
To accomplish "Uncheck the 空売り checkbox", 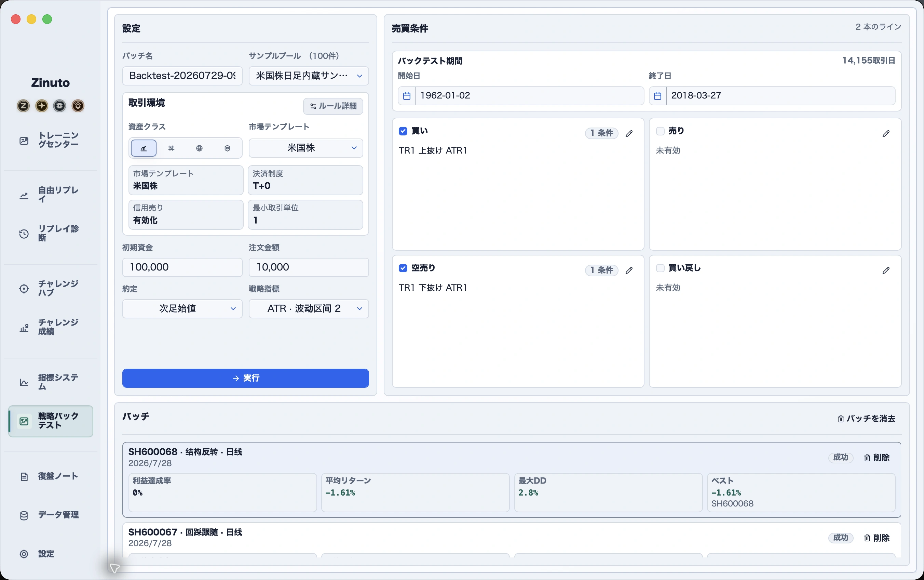I will [403, 268].
